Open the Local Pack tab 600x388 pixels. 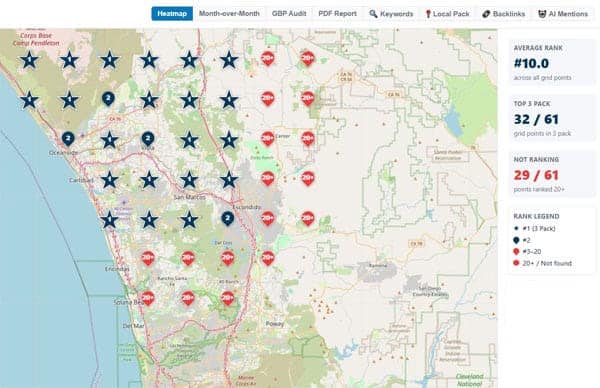point(447,14)
